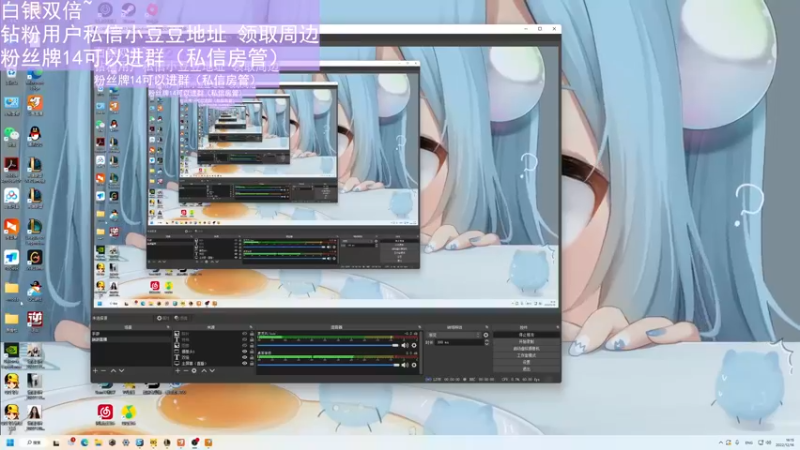Open settings gear of top mixer channel

coord(414,345)
